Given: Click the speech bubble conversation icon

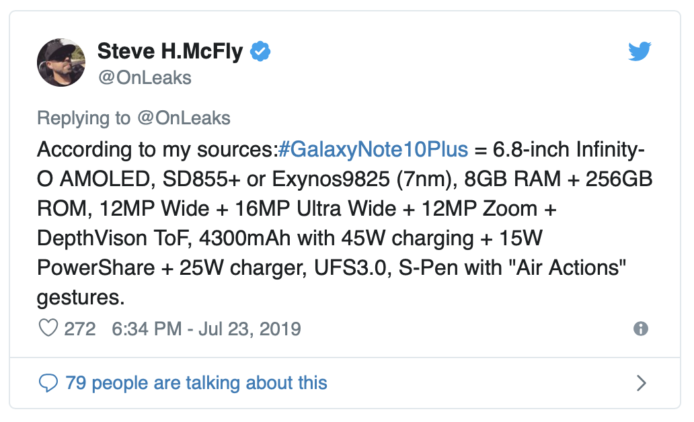Looking at the screenshot, I should 47,382.
